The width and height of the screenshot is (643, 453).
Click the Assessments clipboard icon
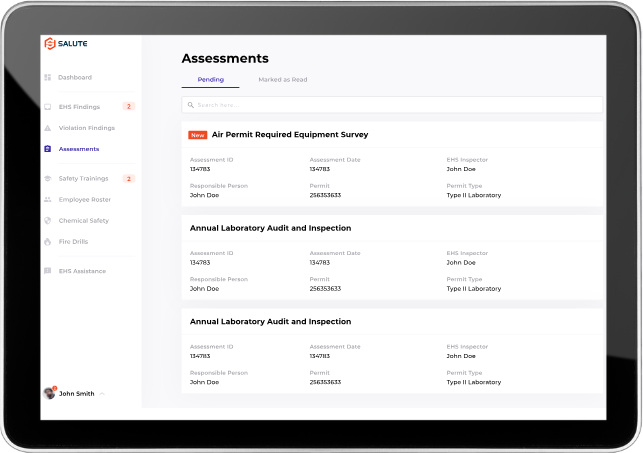[x=48, y=149]
